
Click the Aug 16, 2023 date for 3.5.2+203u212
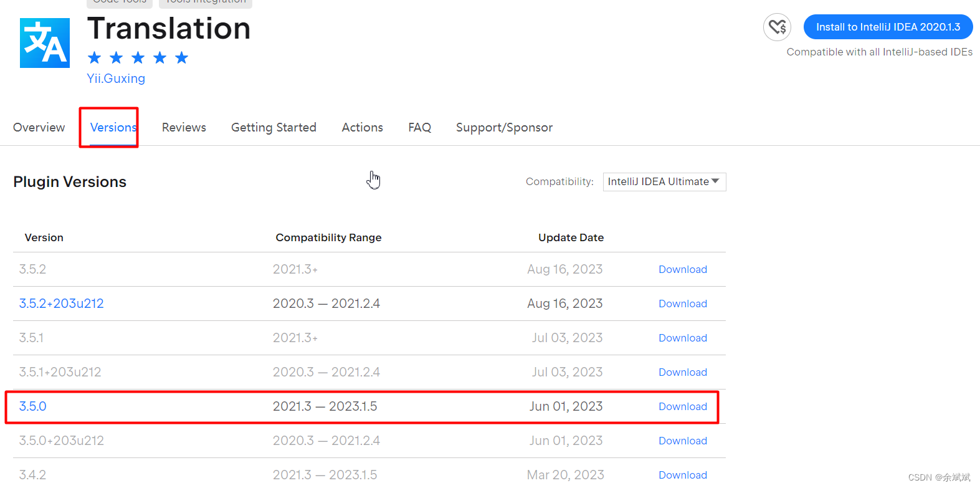[565, 304]
